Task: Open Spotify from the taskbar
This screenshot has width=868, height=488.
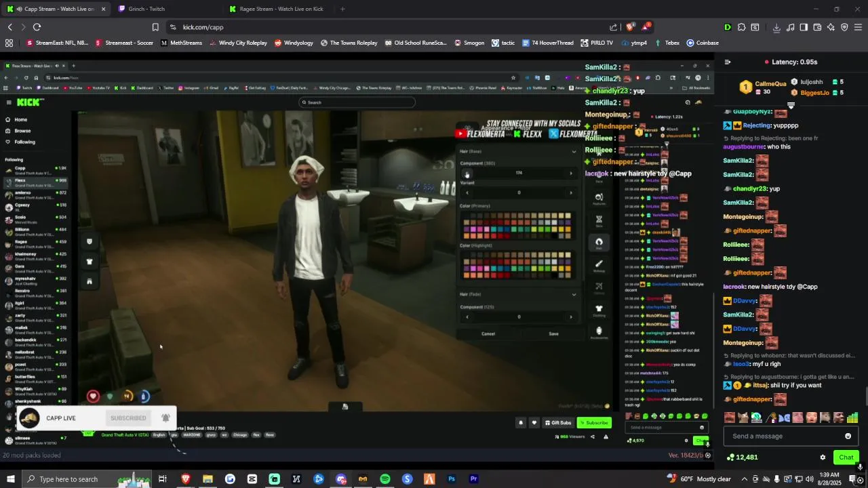Action: (x=385, y=479)
